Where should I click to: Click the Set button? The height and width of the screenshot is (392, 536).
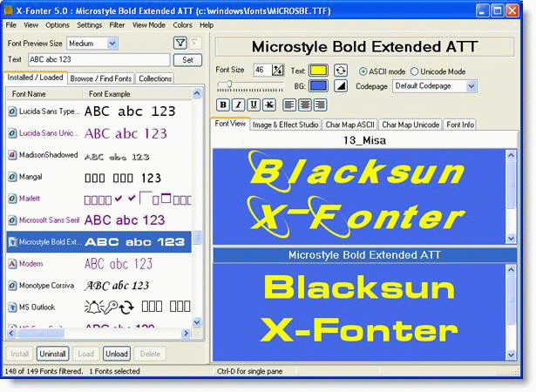(187, 60)
